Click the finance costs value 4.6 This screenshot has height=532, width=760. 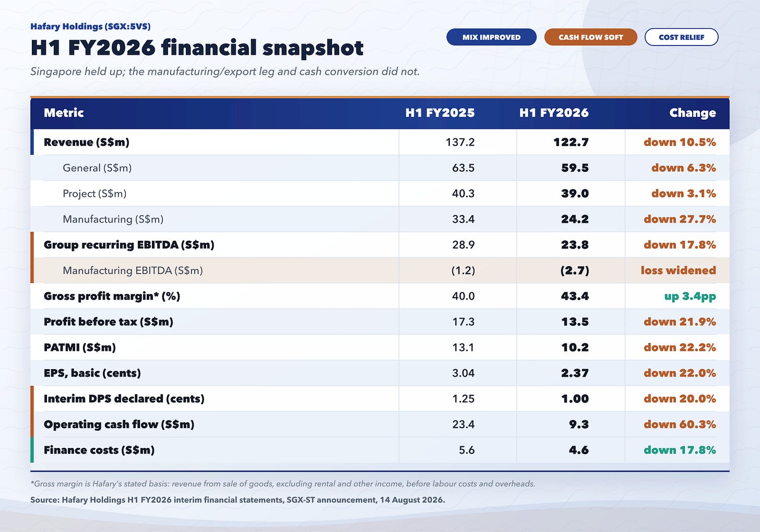tap(579, 450)
